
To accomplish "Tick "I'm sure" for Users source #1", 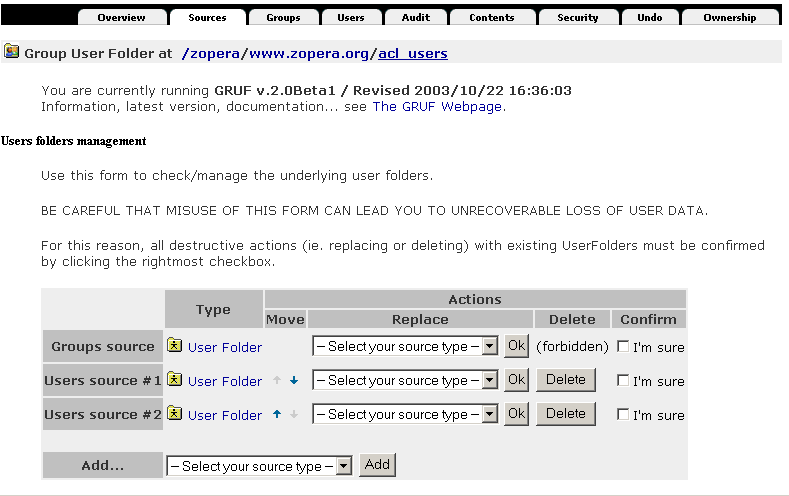I will pos(623,381).
